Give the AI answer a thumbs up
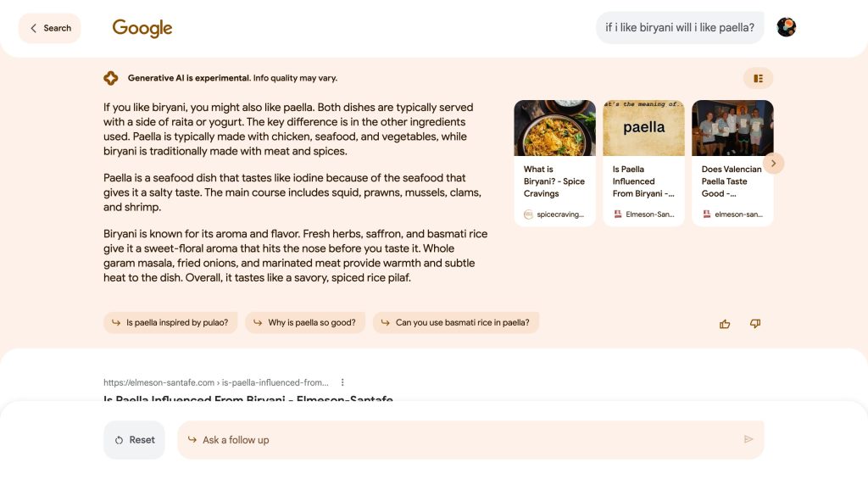The height and width of the screenshot is (479, 868). [725, 324]
